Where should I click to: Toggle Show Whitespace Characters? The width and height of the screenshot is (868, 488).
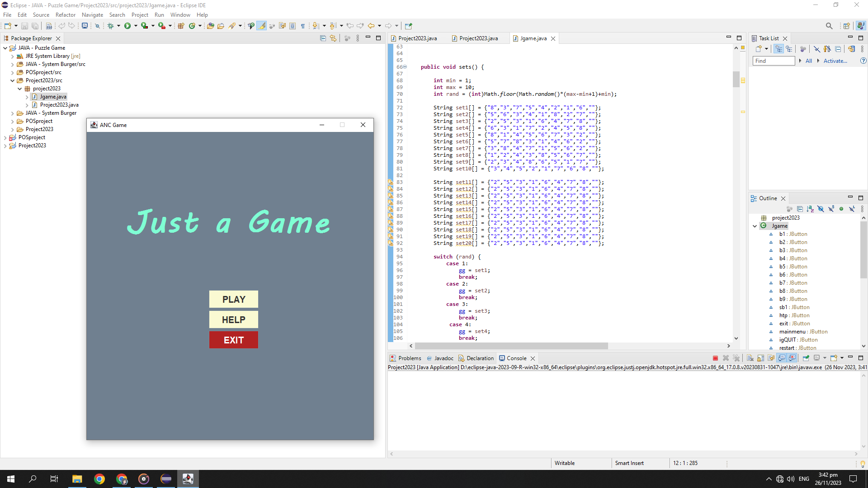pyautogui.click(x=303, y=26)
